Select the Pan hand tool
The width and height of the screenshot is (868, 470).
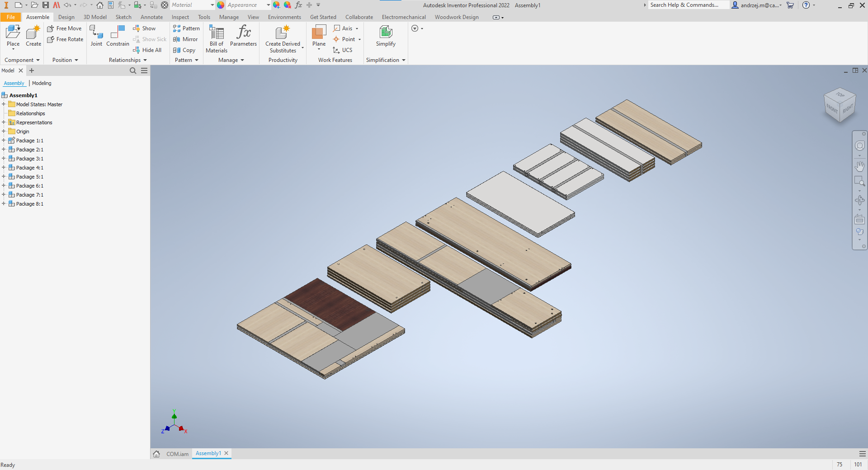pyautogui.click(x=859, y=166)
